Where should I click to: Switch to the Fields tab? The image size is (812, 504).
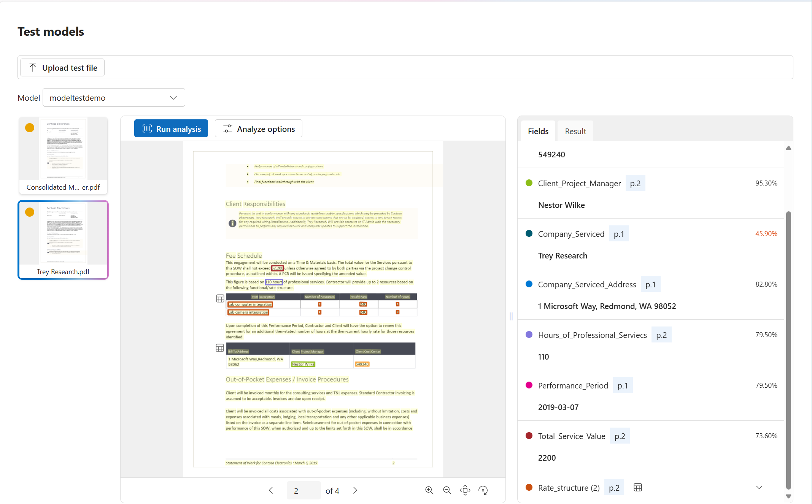538,131
